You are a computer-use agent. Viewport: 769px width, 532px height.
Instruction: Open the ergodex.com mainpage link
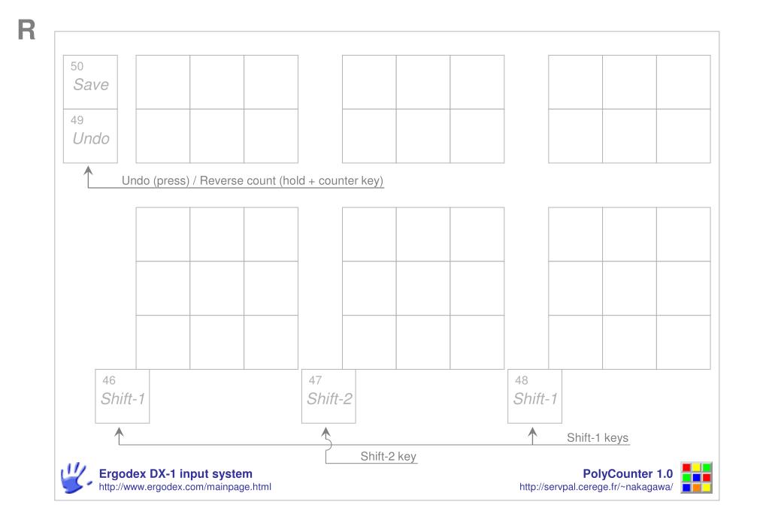click(185, 487)
